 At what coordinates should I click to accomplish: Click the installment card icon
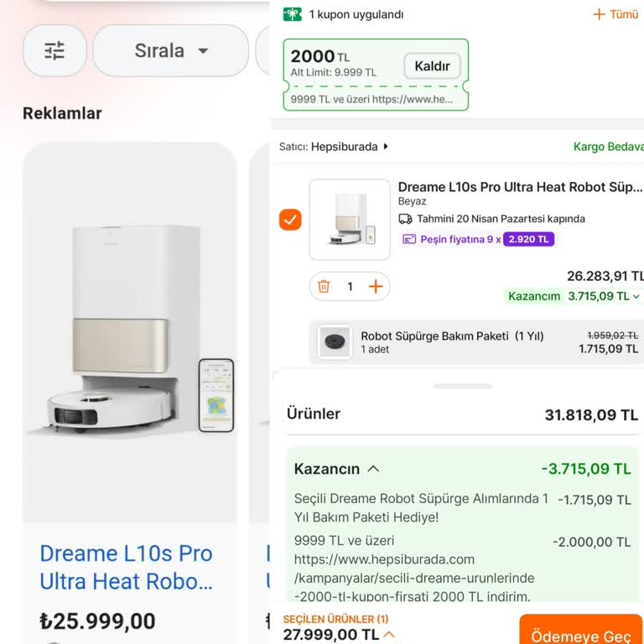[x=409, y=239]
